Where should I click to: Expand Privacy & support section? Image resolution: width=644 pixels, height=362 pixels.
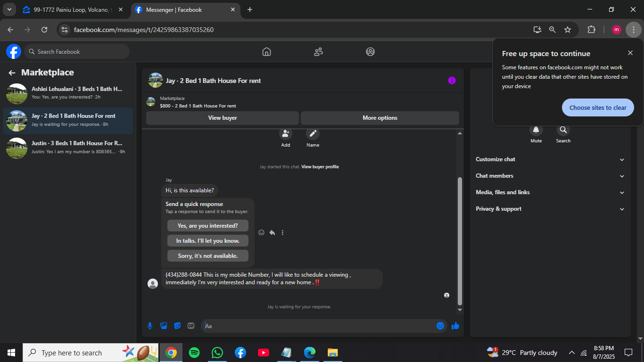tap(550, 209)
